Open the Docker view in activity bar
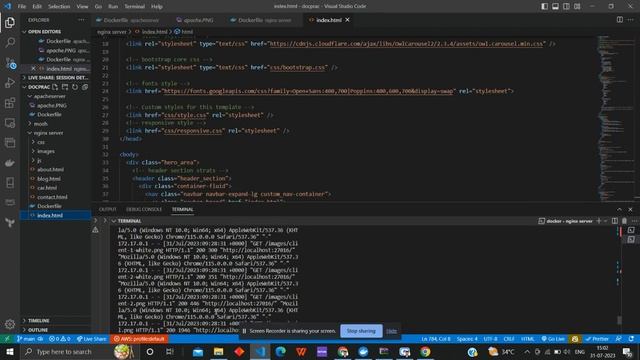Image resolution: width=640 pixels, height=360 pixels. (x=10, y=163)
